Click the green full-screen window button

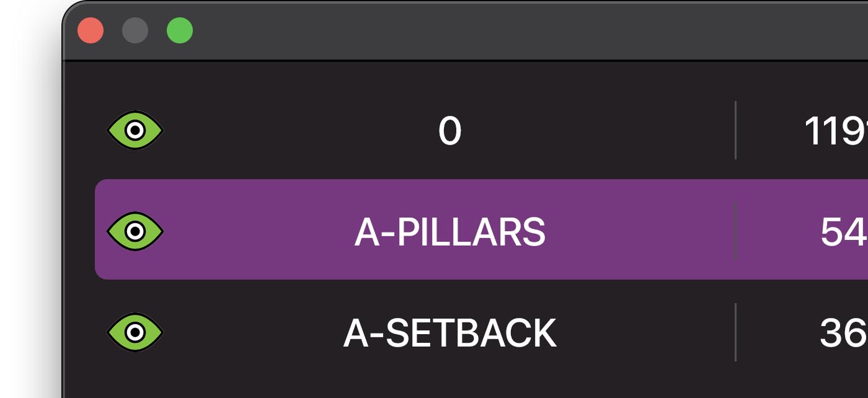(180, 30)
